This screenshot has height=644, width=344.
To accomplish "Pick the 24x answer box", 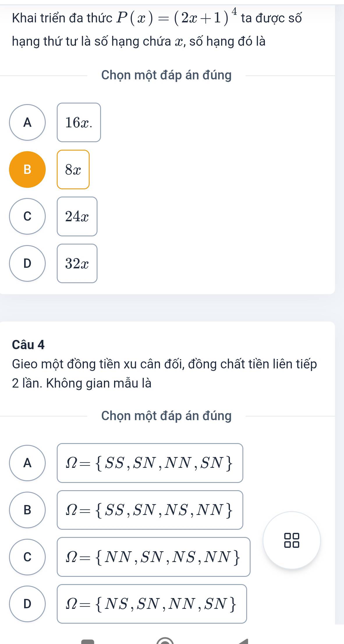I will click(x=77, y=216).
